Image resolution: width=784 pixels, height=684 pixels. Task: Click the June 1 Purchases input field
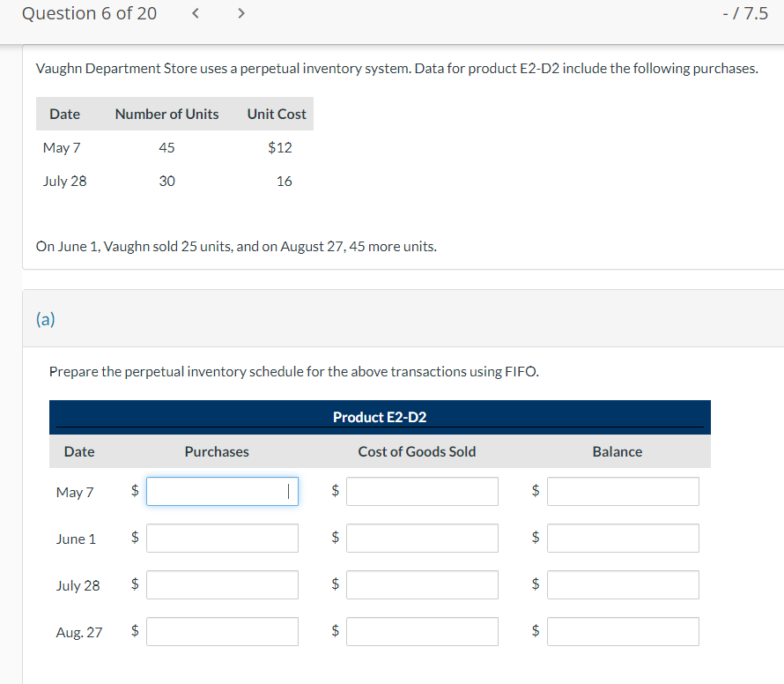pos(223,538)
